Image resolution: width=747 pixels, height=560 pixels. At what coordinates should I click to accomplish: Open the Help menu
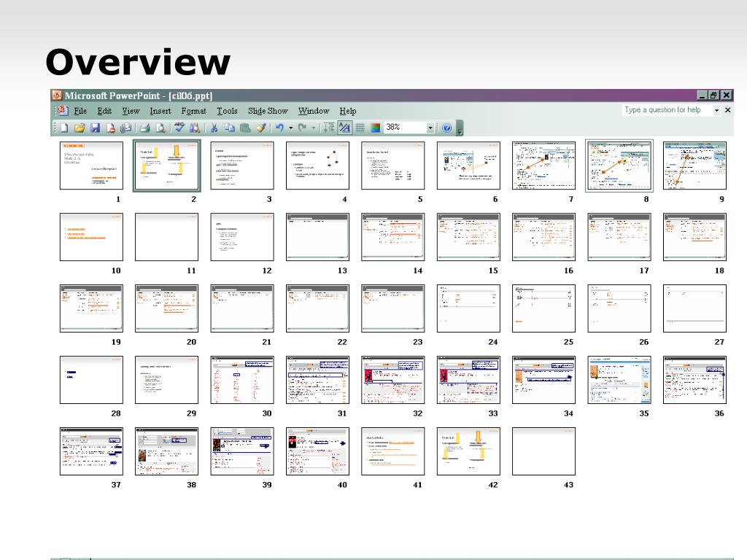pos(348,111)
